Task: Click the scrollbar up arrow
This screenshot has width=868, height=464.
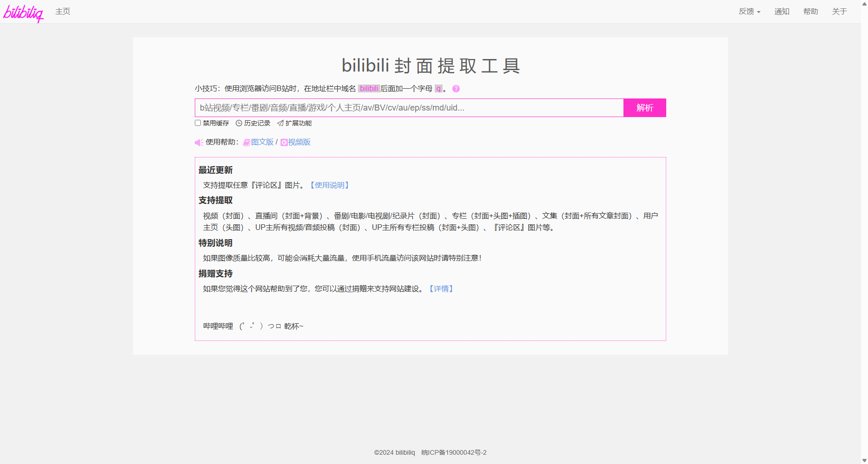Action: (864, 4)
